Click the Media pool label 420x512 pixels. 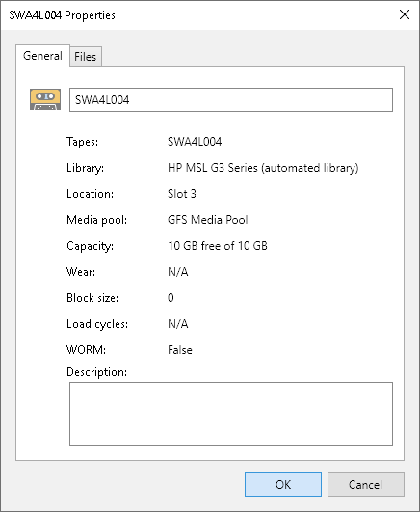point(96,220)
